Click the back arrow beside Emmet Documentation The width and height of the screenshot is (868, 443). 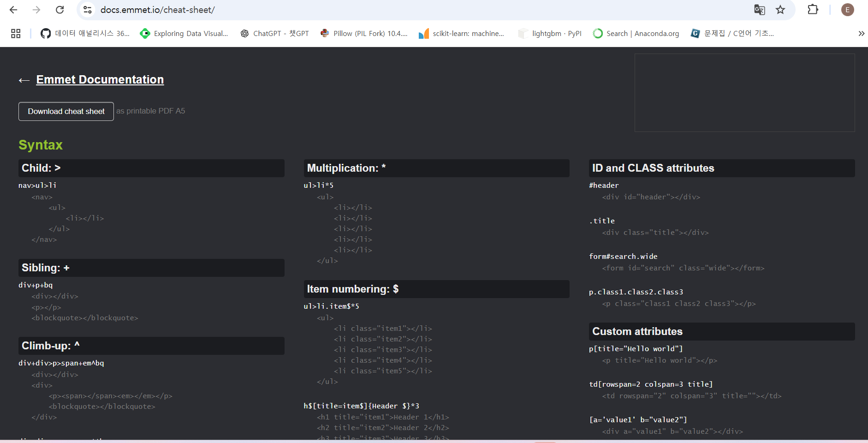24,80
